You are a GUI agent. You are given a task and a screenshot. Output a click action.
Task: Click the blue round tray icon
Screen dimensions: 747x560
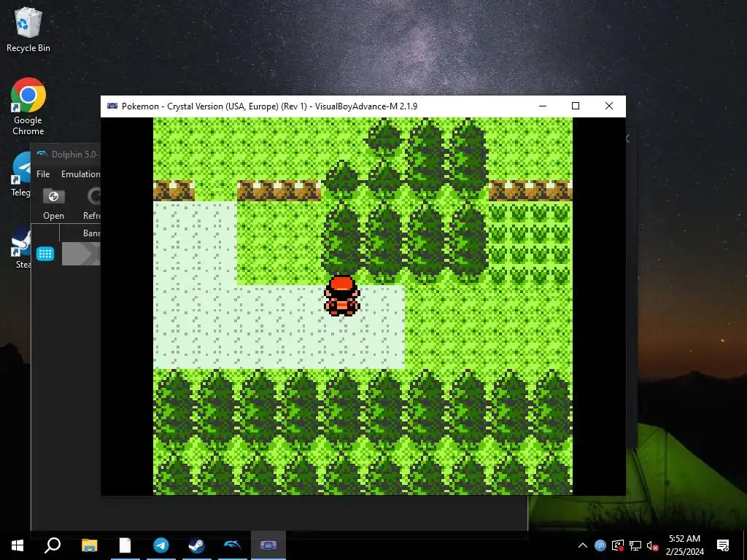click(600, 545)
